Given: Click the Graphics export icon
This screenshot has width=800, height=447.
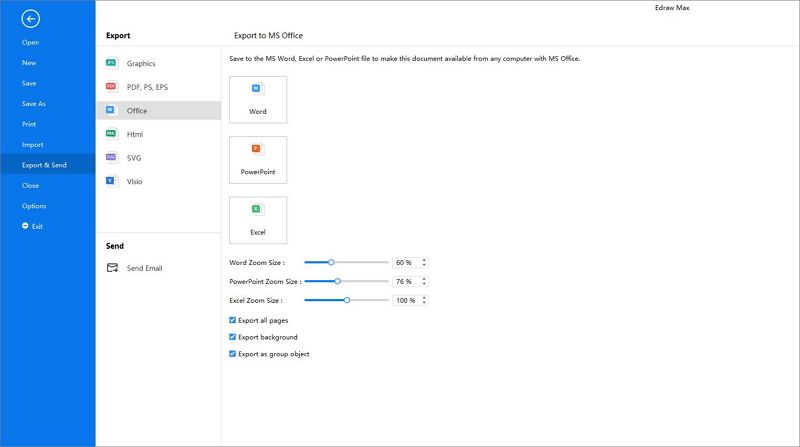Looking at the screenshot, I should click(x=111, y=63).
